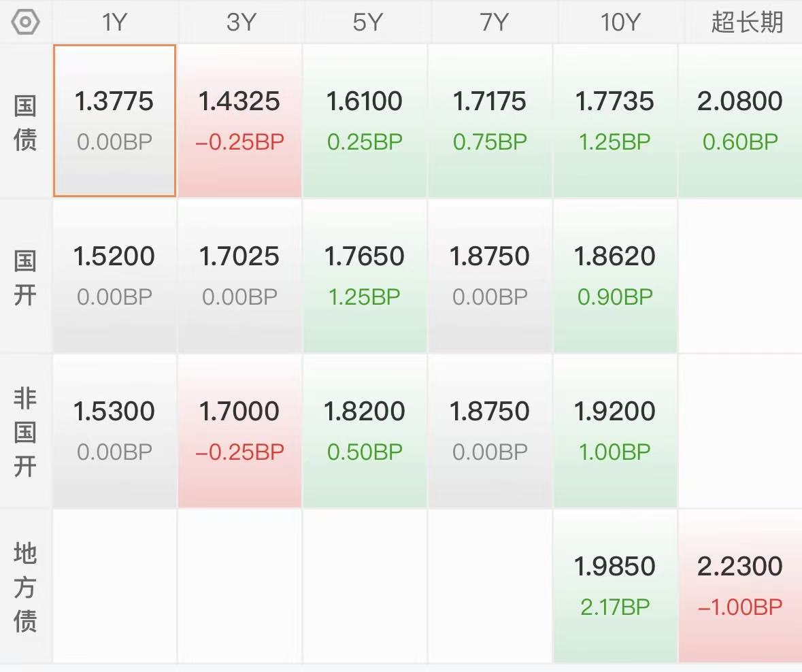Select the 1Y column header
802x672 pixels.
tap(114, 22)
